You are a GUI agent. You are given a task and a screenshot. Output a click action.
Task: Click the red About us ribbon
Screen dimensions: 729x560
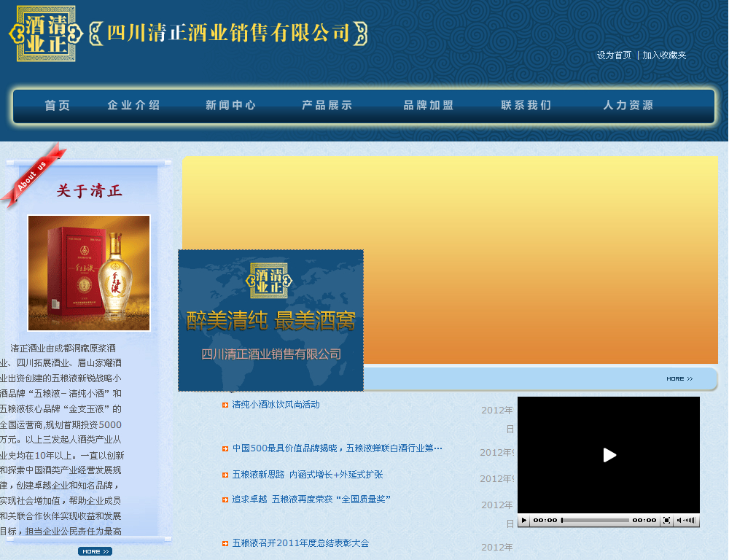pos(33,175)
